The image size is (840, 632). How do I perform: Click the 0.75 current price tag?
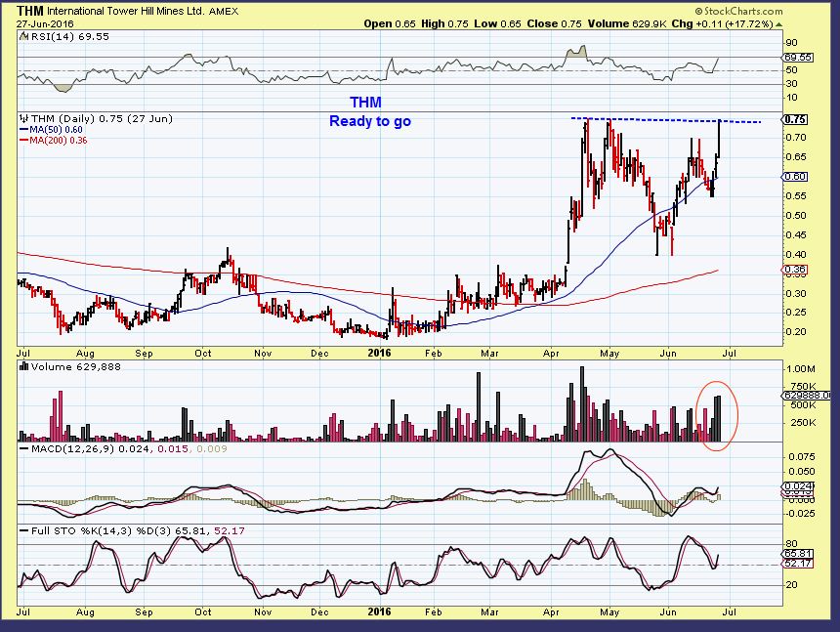(795, 120)
